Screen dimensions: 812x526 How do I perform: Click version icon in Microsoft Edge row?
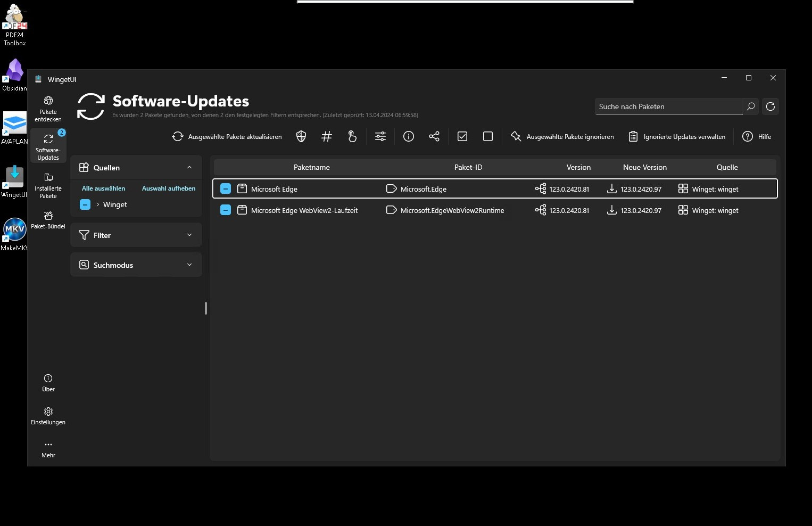click(x=541, y=188)
